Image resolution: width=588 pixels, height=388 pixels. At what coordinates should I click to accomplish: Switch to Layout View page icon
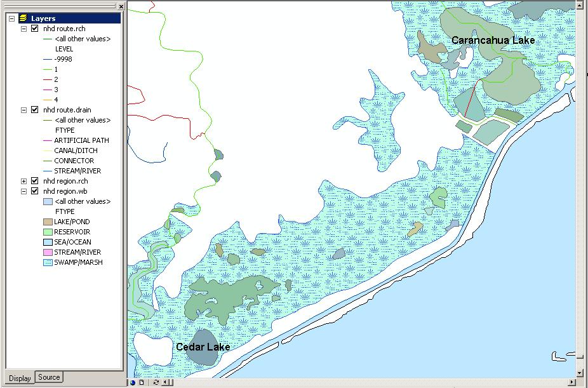click(x=142, y=383)
